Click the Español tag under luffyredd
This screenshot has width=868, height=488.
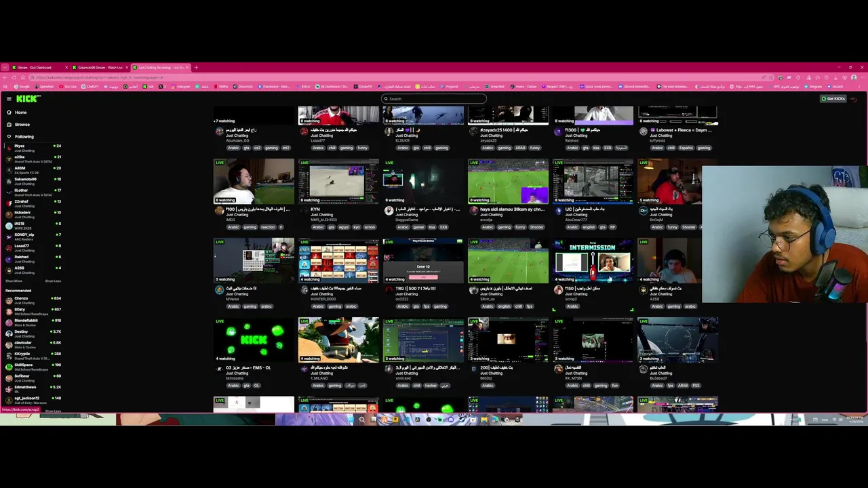tap(686, 148)
